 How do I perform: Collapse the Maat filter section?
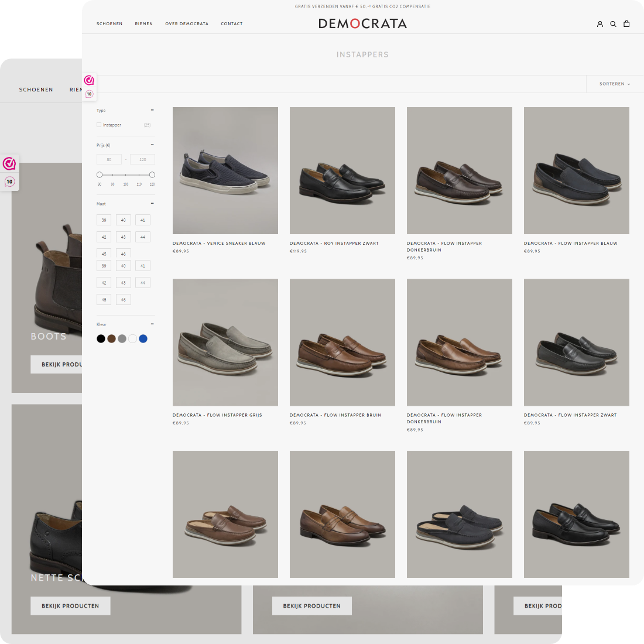pyautogui.click(x=152, y=203)
